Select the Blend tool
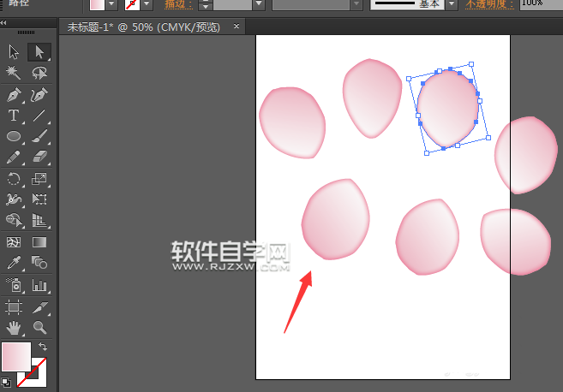The width and height of the screenshot is (563, 392). (39, 263)
